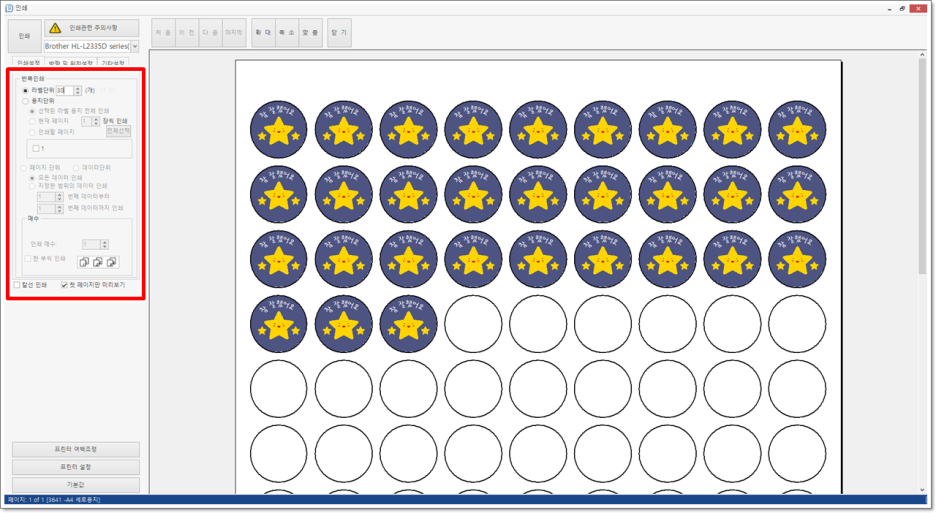Select the 데이터단위 radio option
The image size is (936, 513).
pos(76,168)
